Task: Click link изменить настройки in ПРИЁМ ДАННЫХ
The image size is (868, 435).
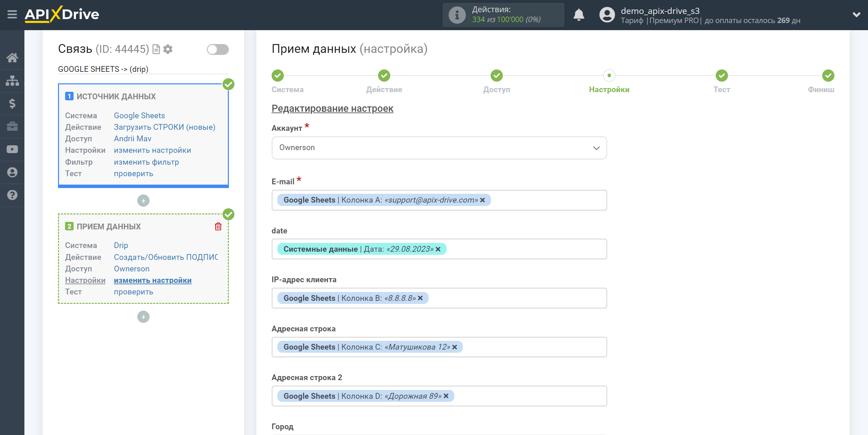Action: pos(153,280)
